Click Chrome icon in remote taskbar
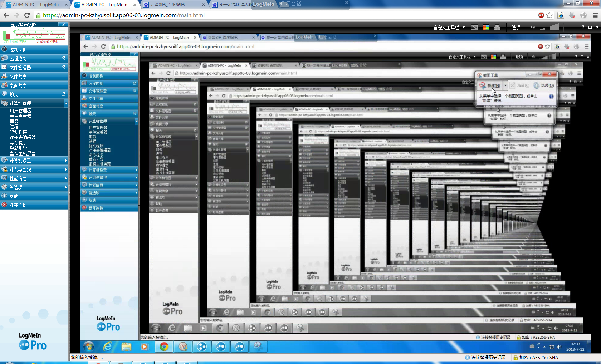This screenshot has height=364, width=601. tap(164, 346)
